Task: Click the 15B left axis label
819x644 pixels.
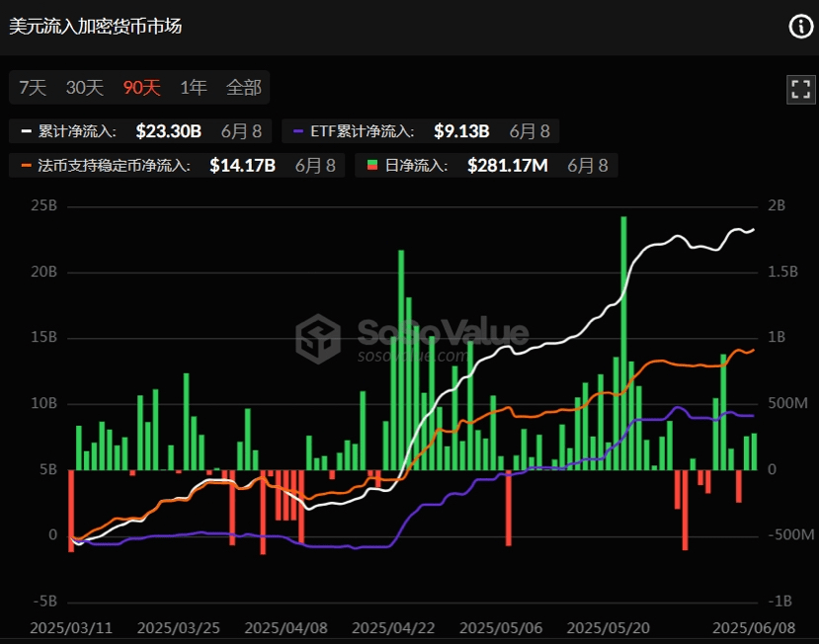Action: (43, 338)
